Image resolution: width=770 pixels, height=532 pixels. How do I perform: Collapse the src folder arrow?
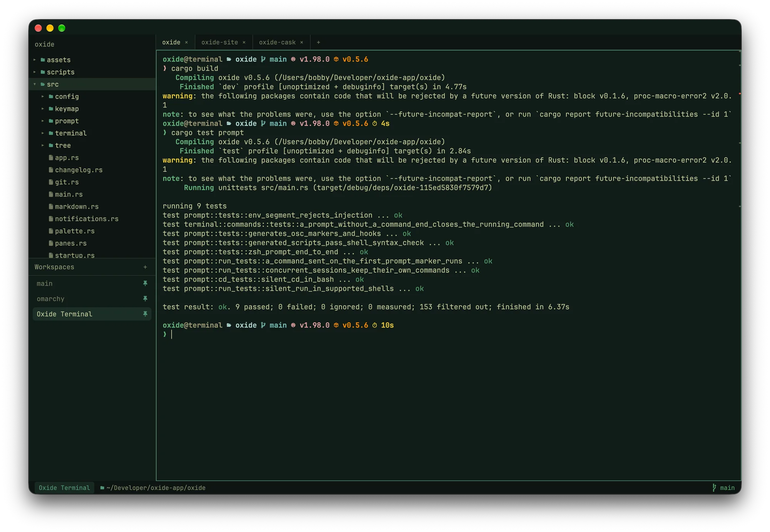(x=35, y=84)
